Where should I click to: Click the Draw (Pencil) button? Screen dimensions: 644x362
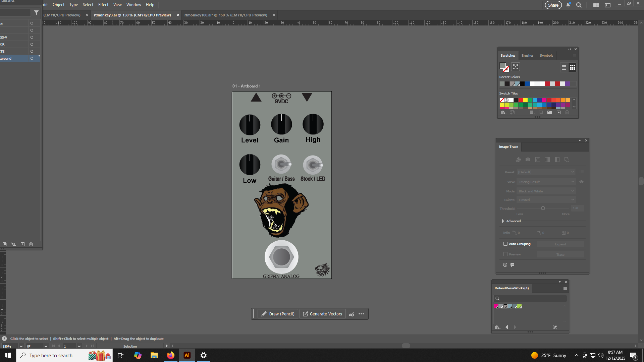pyautogui.click(x=278, y=314)
